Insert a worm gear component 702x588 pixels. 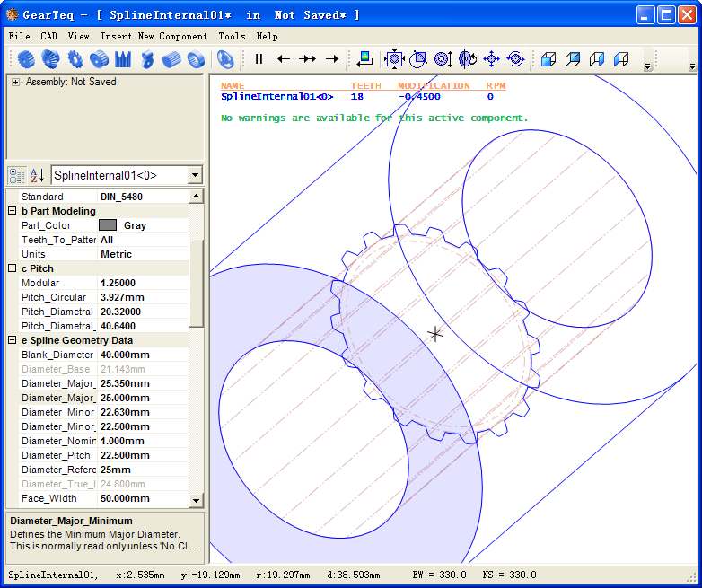coord(147,59)
